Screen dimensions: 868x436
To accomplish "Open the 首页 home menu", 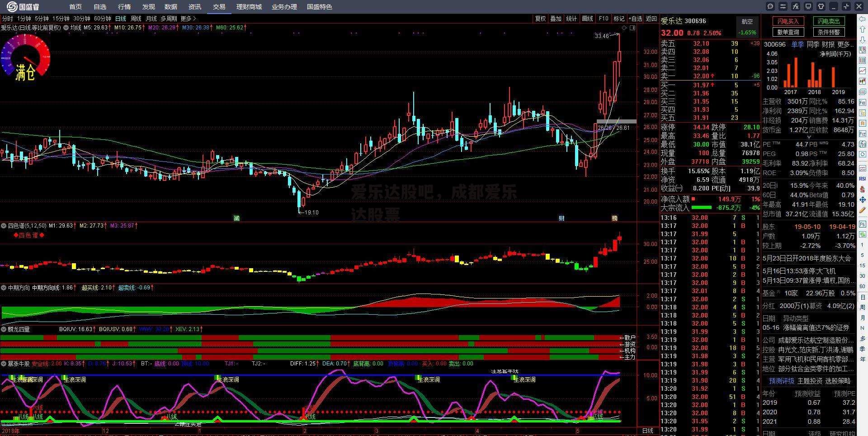I will coord(75,7).
